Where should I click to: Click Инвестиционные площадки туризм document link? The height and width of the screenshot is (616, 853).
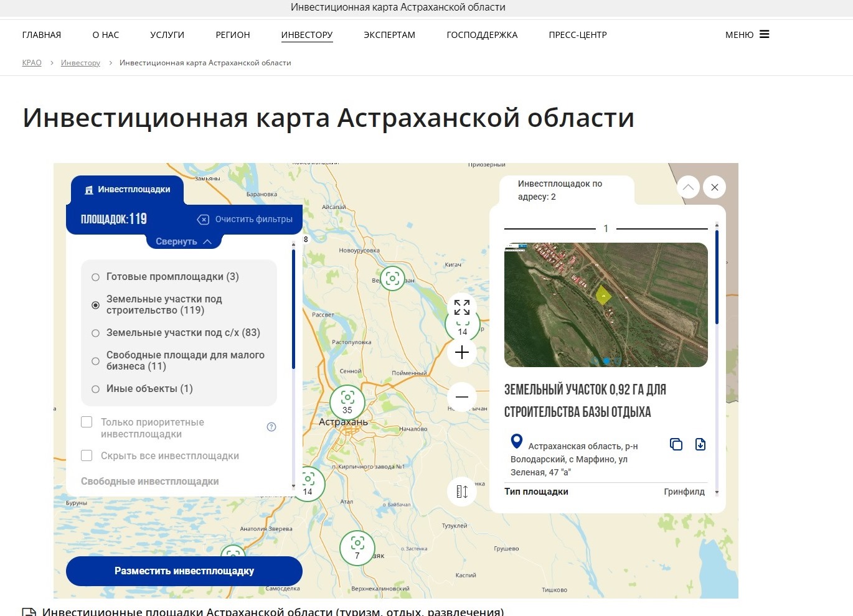click(273, 611)
